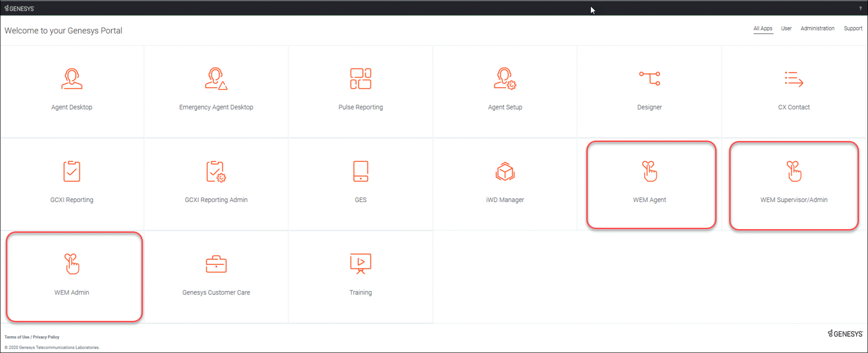Launch the WEM Agent hand icon

(x=650, y=171)
